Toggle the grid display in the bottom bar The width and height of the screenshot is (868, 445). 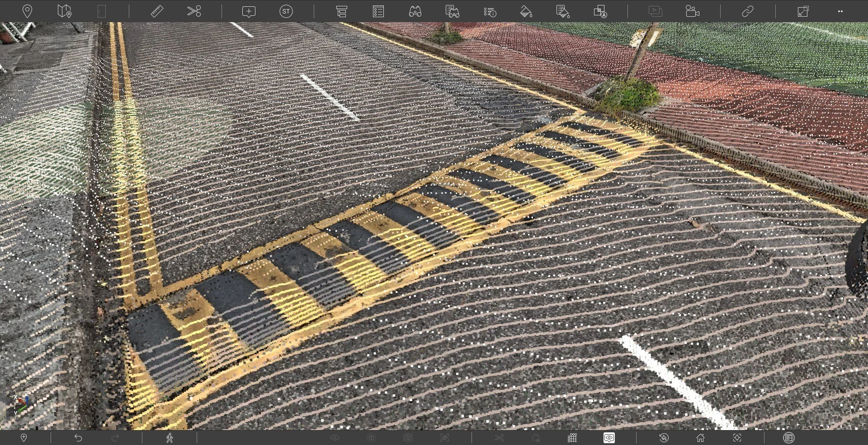[x=572, y=437]
